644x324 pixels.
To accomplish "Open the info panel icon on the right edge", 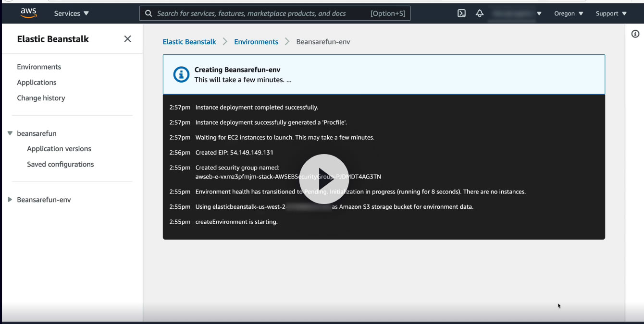I will tap(635, 34).
